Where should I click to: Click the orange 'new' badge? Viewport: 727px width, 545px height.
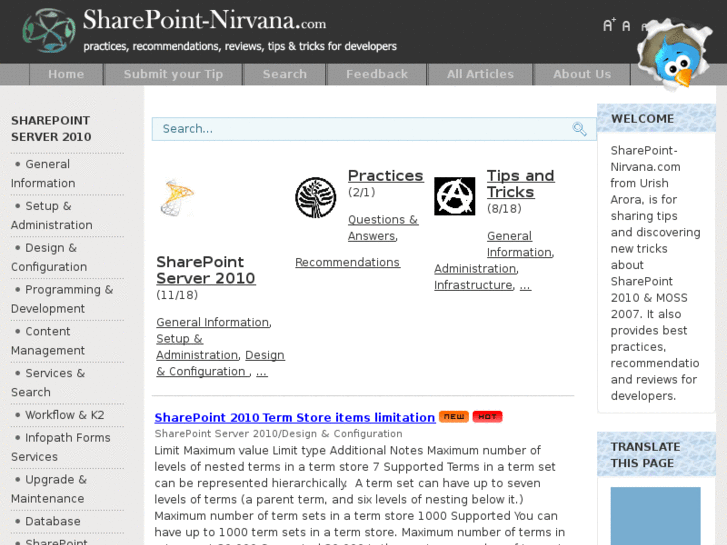pos(454,417)
